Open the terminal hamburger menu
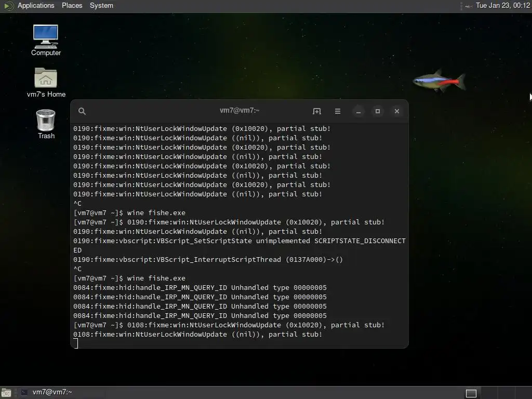Viewport: 532px width, 399px height. tap(338, 111)
